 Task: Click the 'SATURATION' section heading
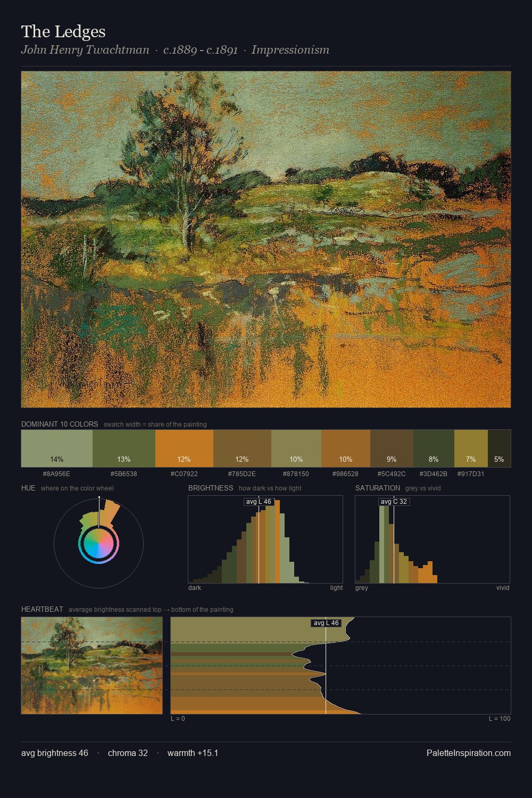coord(378,488)
